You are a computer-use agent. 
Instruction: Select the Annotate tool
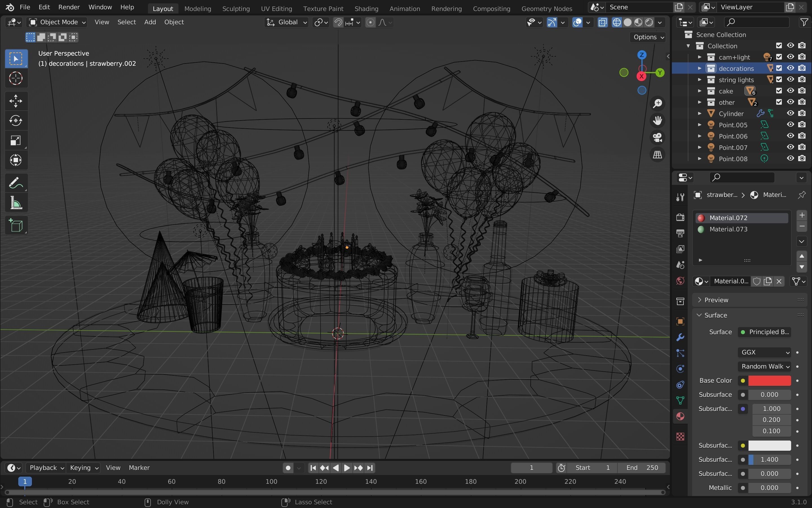16,183
